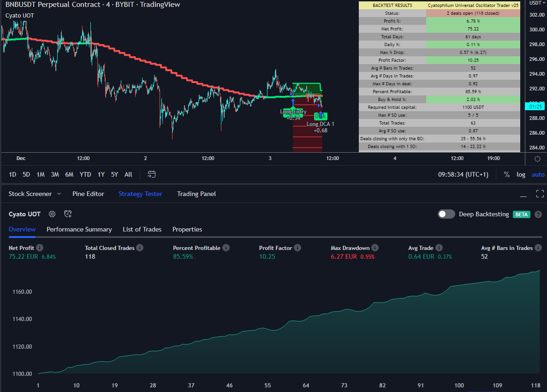Screen dimensions: 547x392
Task: Click the Max Drawdown info icon
Action: coord(375,248)
